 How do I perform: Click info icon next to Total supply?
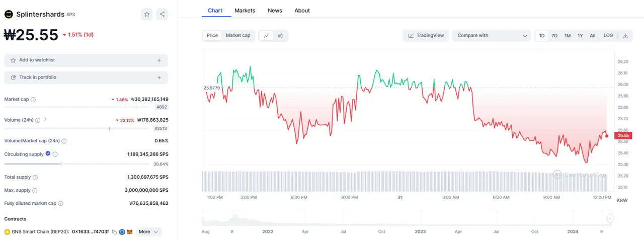(35, 177)
